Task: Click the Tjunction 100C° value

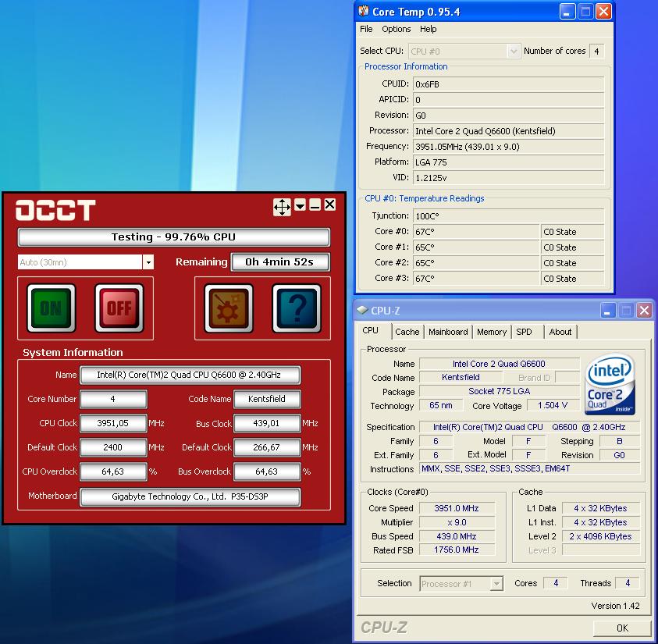Action: pyautogui.click(x=509, y=216)
